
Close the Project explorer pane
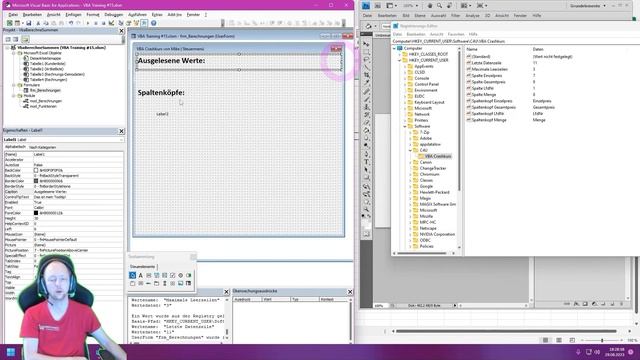(121, 31)
